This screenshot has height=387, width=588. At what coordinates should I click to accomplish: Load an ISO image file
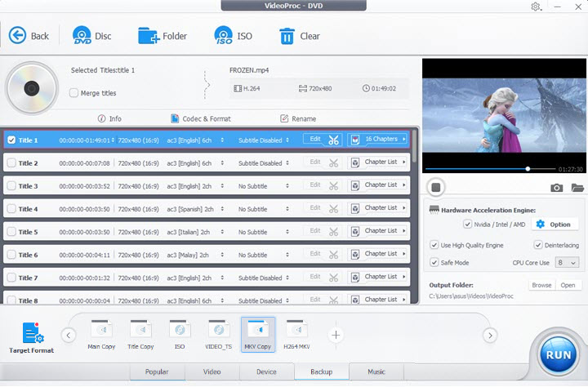click(224, 35)
